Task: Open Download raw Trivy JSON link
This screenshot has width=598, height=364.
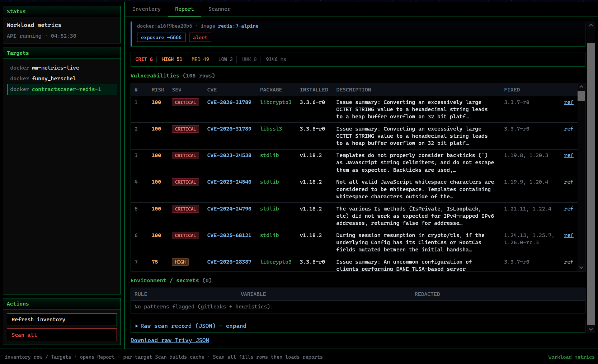Action: point(170,340)
